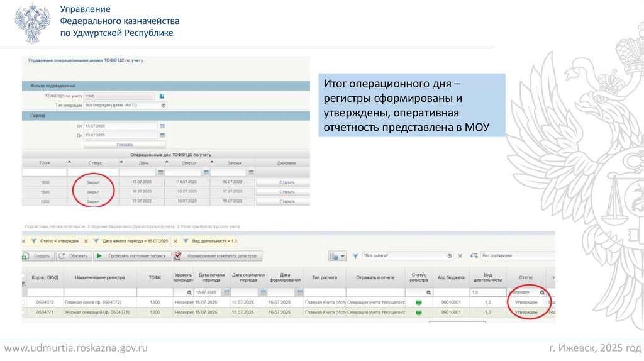
Task: Click the Вид деятельности filter field 1,3
Action: coord(488,292)
